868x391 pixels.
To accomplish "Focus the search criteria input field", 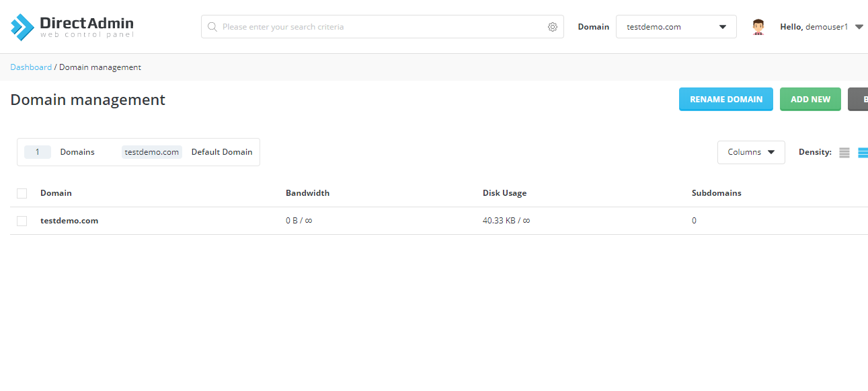I will click(383, 27).
